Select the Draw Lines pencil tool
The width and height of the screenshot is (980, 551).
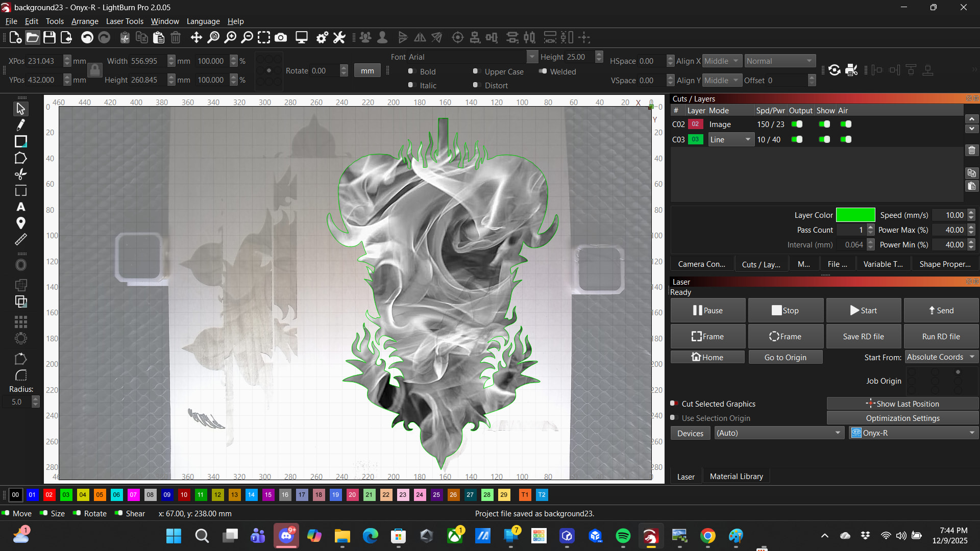pyautogui.click(x=20, y=125)
